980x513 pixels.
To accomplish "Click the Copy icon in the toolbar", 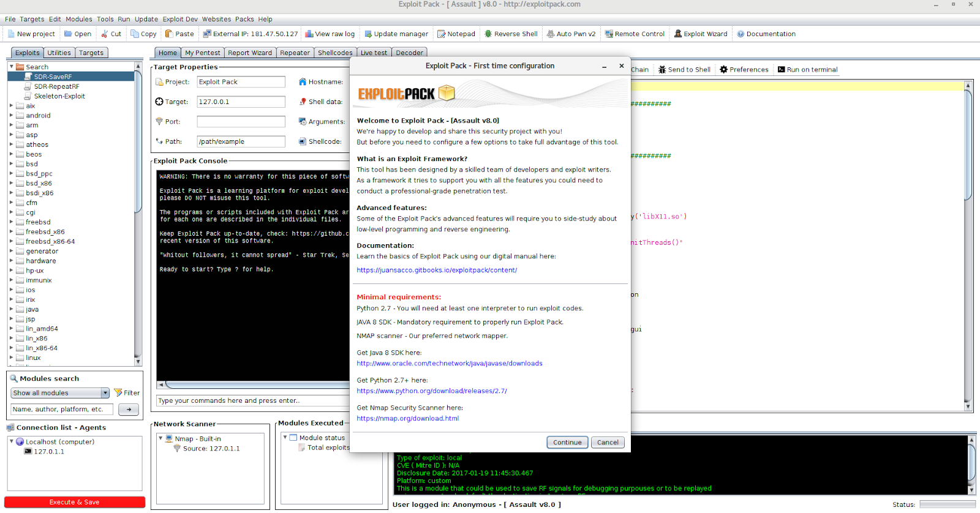I will pos(135,34).
